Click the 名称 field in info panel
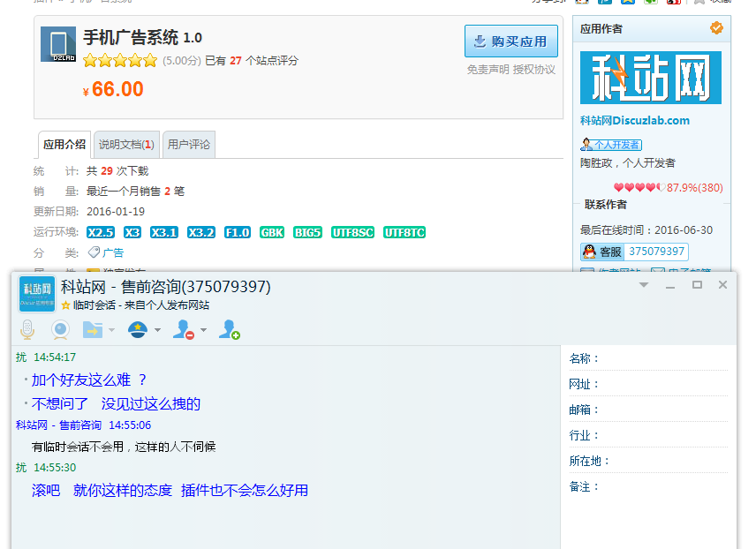This screenshot has height=549, width=756. pyautogui.click(x=648, y=358)
